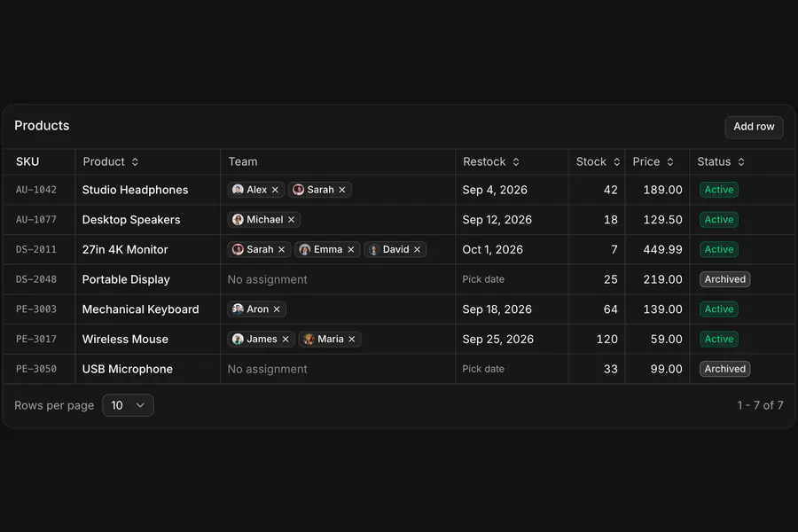Pick restock date for USB Microphone
Screen dimensions: 798x532
[x=483, y=369]
